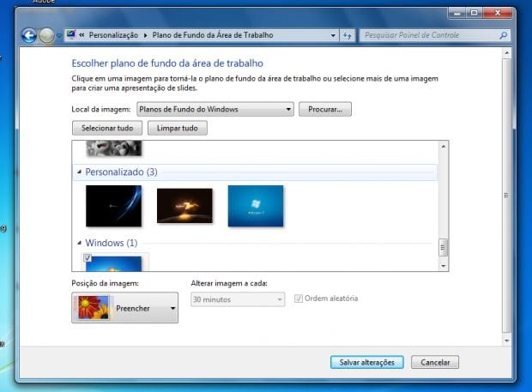This screenshot has width=532, height=392.
Task: Click the window's outer scrollbar down arrow
Action: pos(506,341)
